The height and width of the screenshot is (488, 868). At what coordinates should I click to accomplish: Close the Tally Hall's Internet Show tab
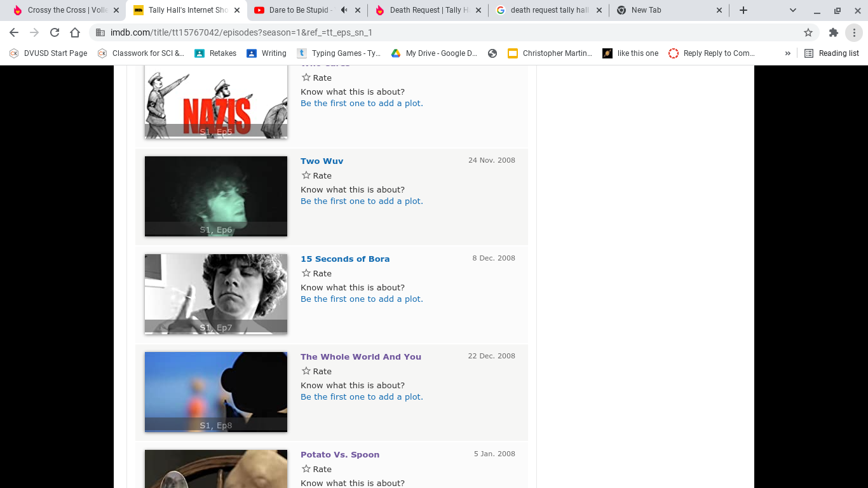pyautogui.click(x=237, y=10)
